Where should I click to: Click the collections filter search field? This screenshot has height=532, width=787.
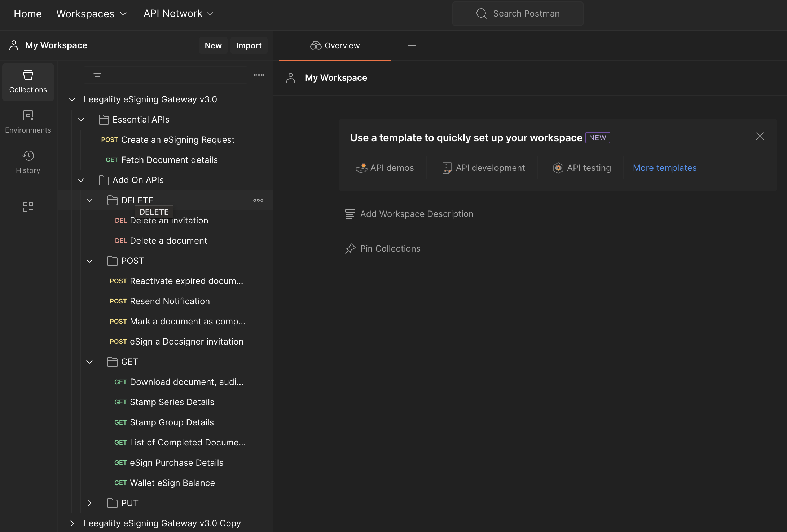point(166,75)
